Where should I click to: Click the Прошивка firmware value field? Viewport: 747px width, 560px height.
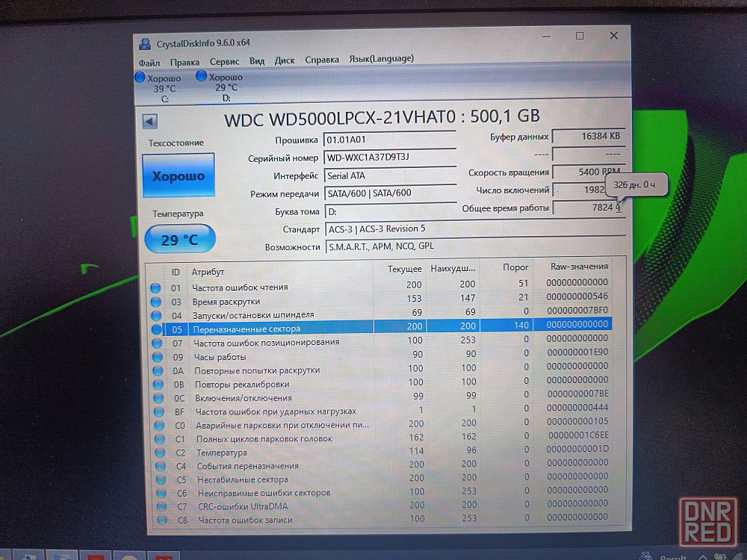pos(388,140)
